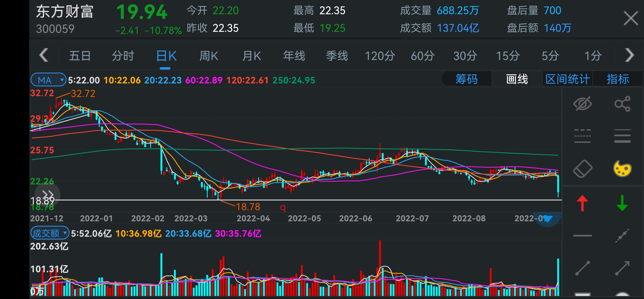Tap the 32.72 high price label

point(83,94)
